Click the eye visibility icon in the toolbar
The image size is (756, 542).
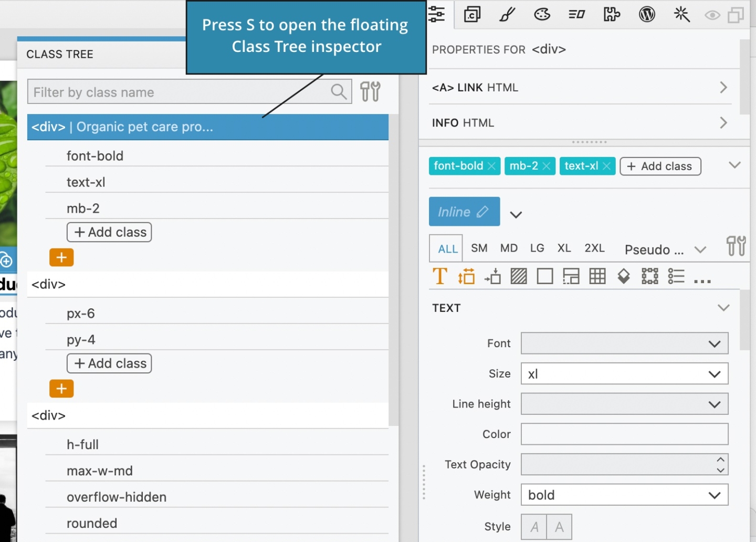tap(712, 15)
